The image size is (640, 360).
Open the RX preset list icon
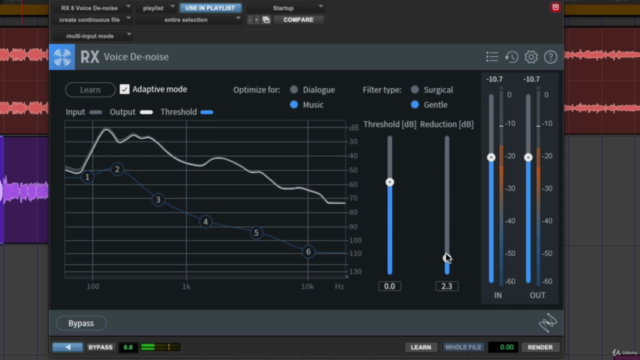click(x=492, y=57)
